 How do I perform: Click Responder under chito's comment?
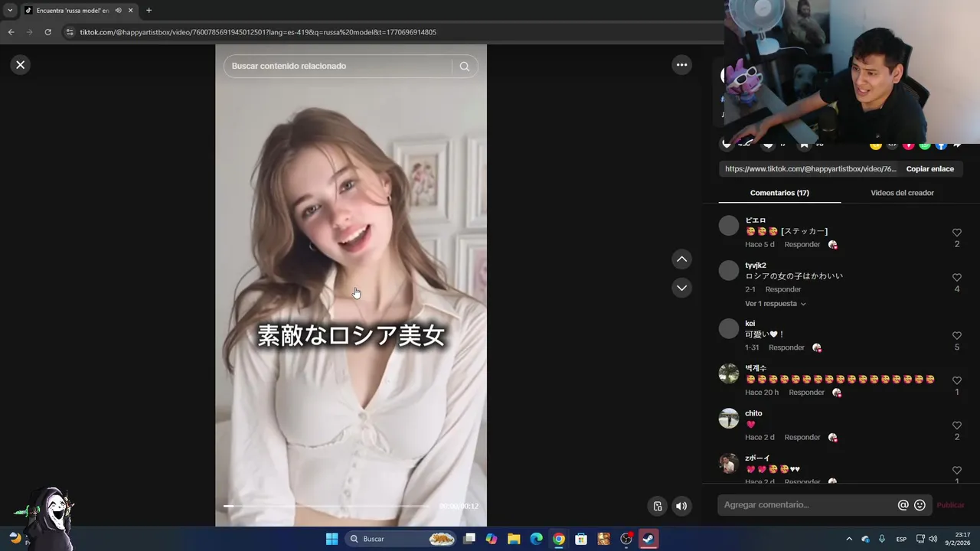coord(802,438)
